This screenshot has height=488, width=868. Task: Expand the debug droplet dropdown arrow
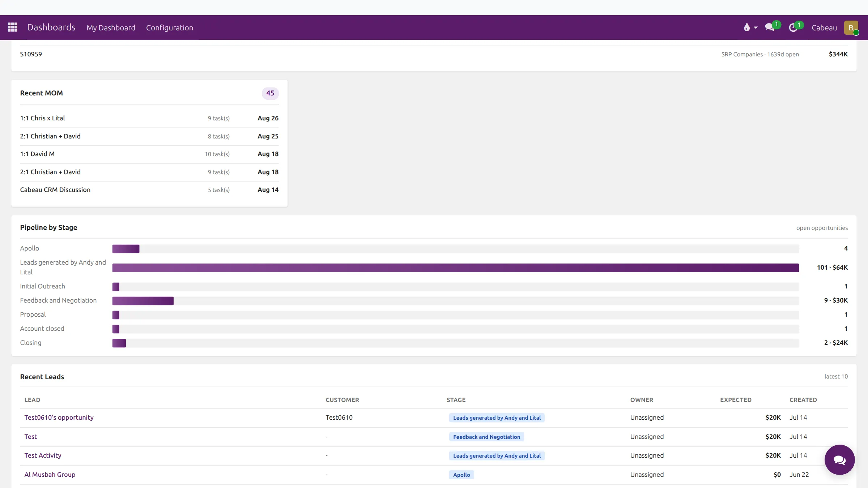(x=756, y=28)
